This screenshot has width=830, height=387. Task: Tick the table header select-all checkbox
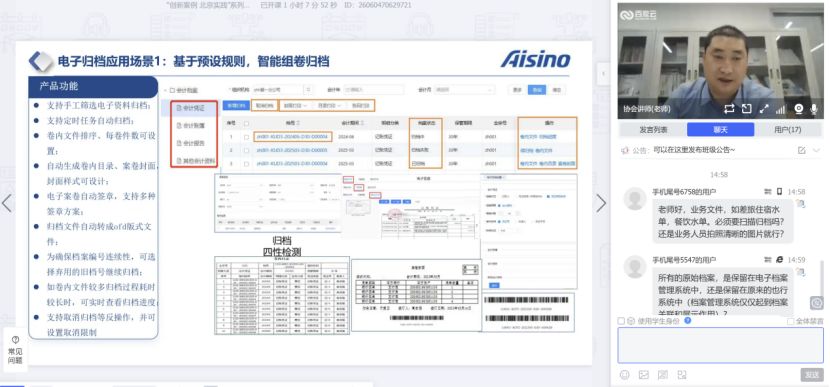pos(246,123)
